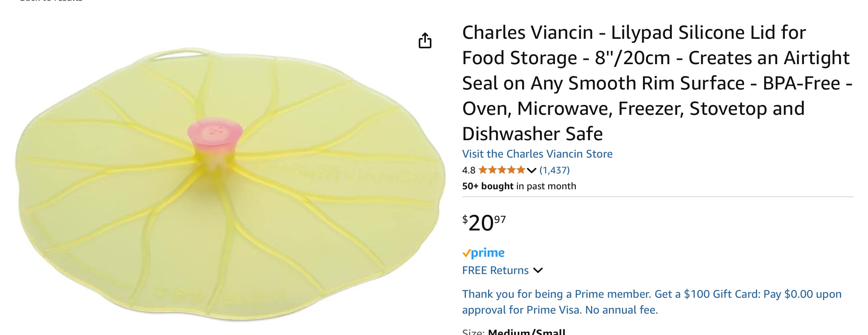Image resolution: width=868 pixels, height=335 pixels.
Task: Open the 1,437 customer ratings link
Action: (x=554, y=170)
